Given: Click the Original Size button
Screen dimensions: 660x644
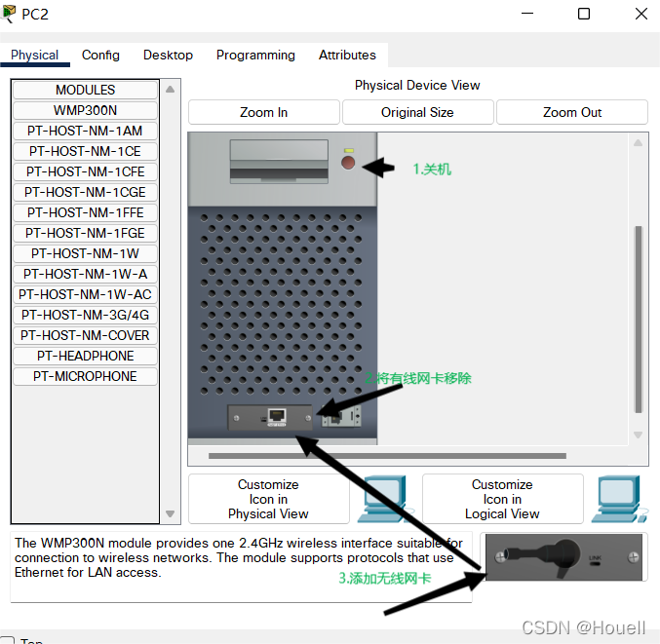Looking at the screenshot, I should [x=417, y=112].
